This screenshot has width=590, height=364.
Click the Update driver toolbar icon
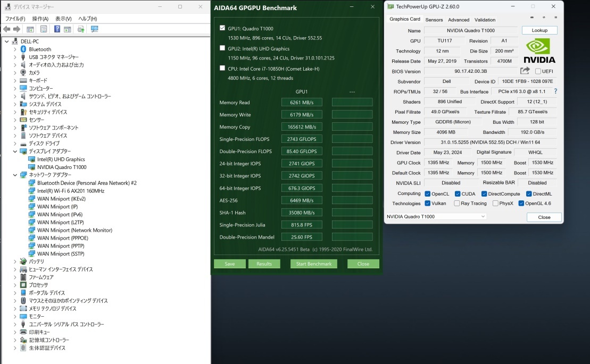(81, 29)
